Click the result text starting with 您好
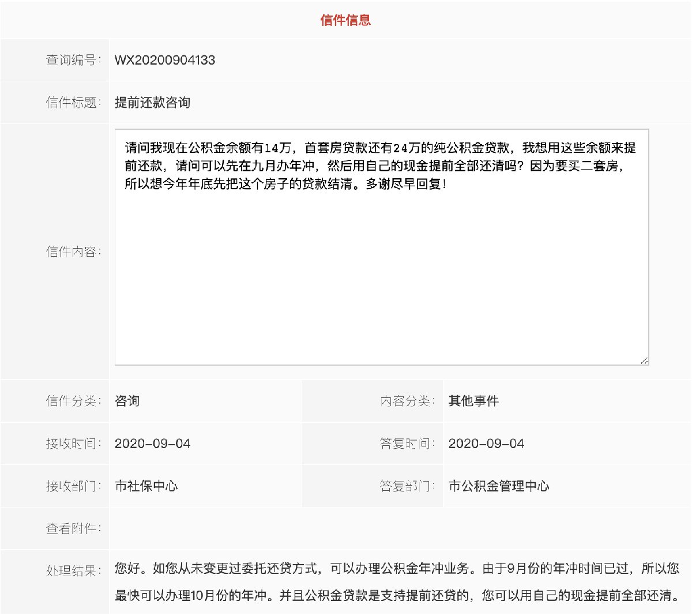692x616 pixels. (397, 569)
